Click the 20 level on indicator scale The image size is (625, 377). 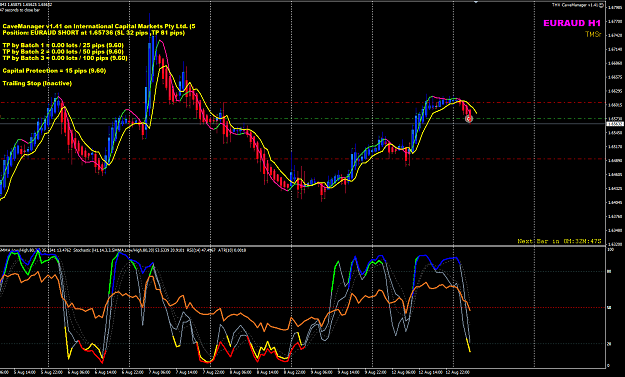(x=609, y=344)
